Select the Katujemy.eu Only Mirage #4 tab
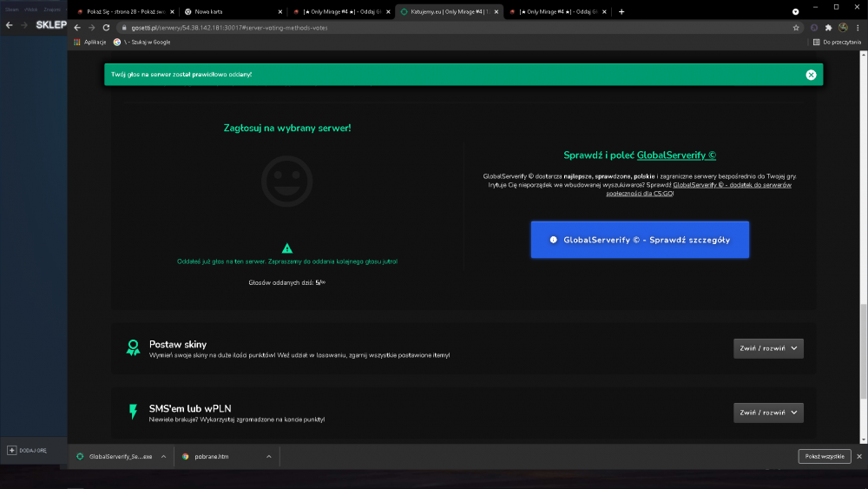 tap(449, 11)
